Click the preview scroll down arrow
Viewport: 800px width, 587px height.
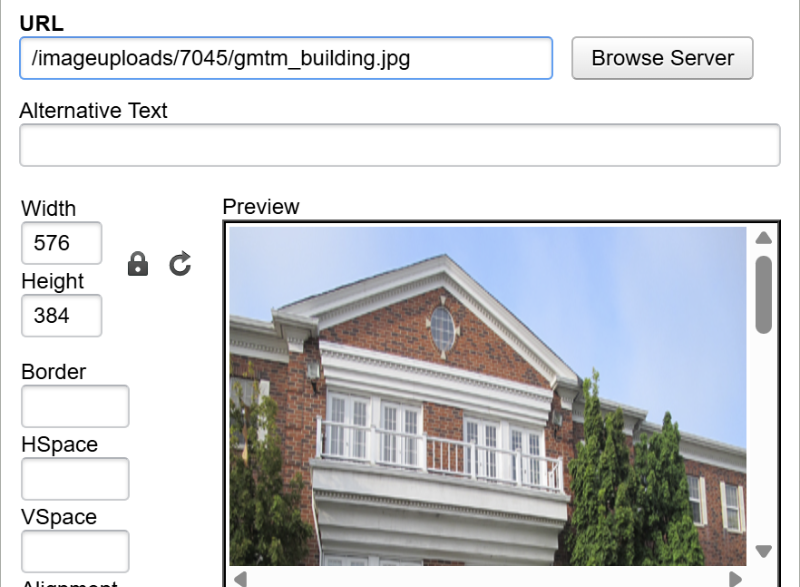coord(763,551)
